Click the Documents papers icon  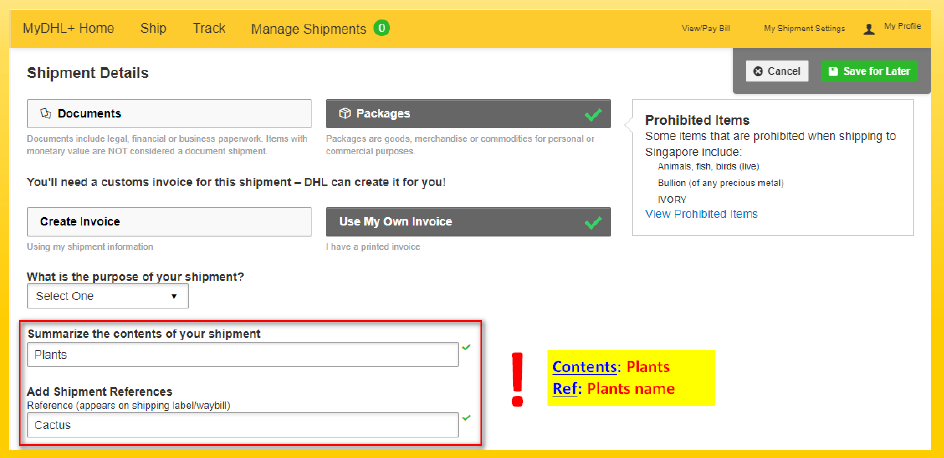click(45, 113)
